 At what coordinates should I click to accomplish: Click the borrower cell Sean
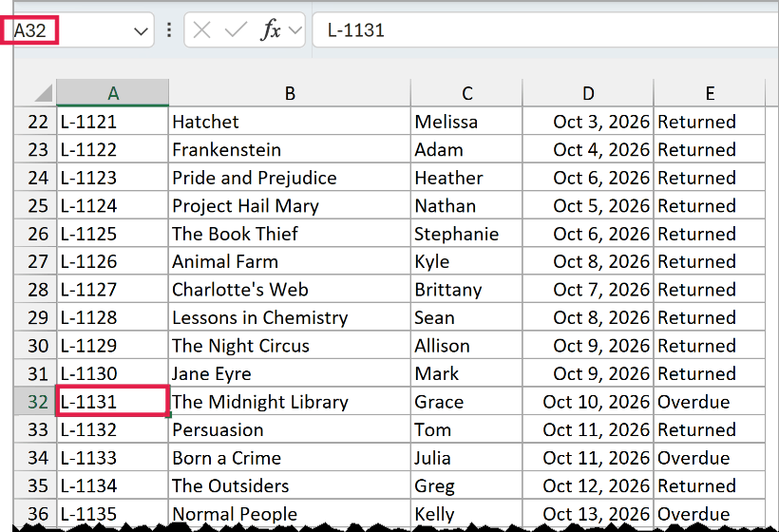coord(466,317)
